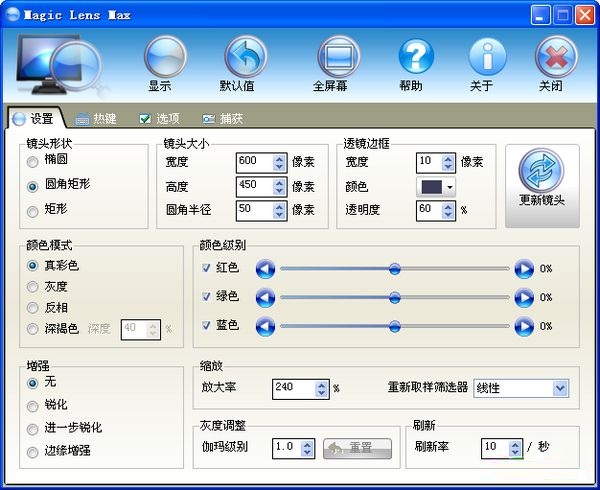Switch to the 捕获 tab

222,119
